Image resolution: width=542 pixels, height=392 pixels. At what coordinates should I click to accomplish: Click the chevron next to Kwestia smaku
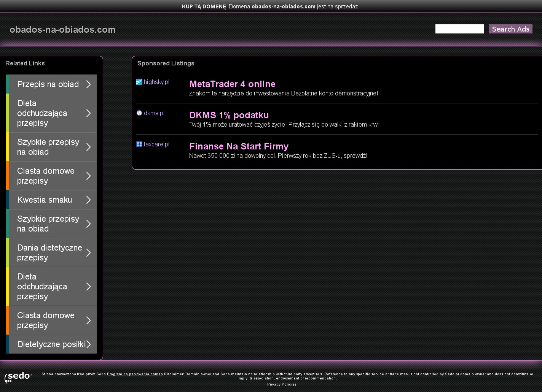pyautogui.click(x=89, y=200)
